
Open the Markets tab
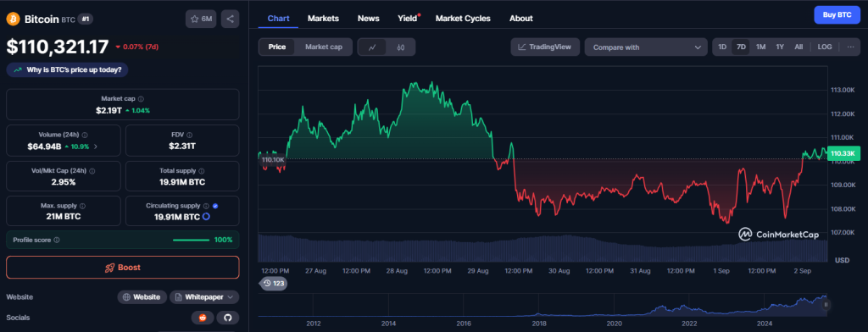[323, 19]
